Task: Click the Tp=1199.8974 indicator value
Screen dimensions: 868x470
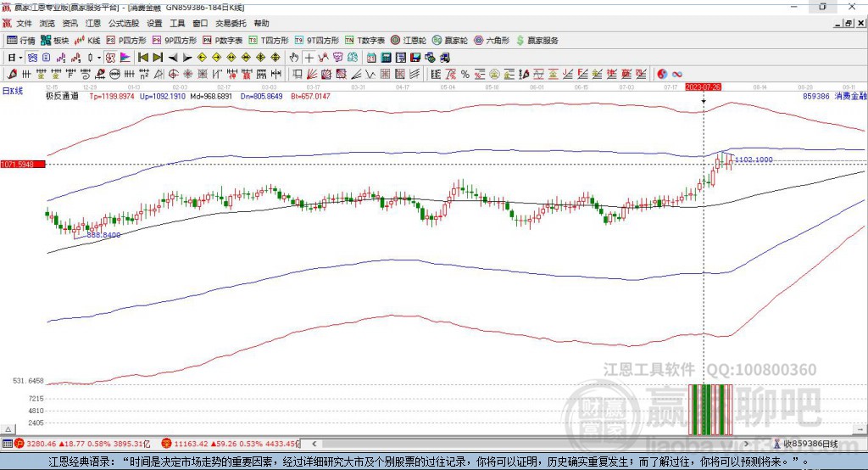Action: (x=112, y=96)
